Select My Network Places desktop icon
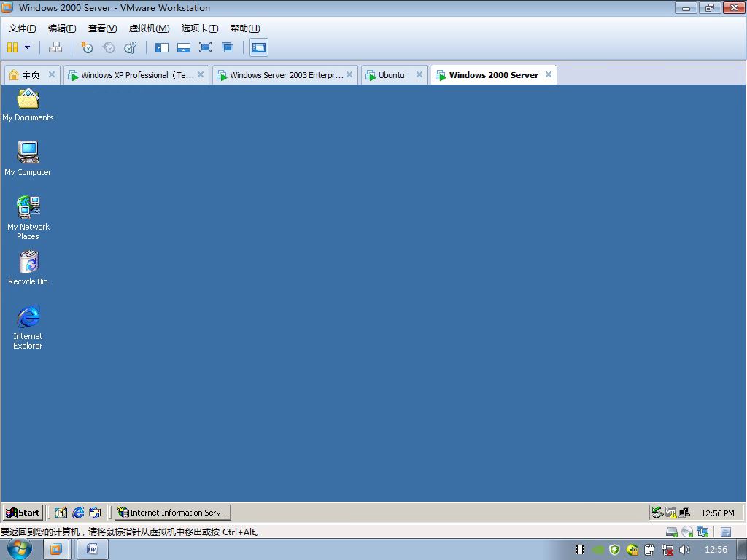Image resolution: width=747 pixels, height=560 pixels. [x=28, y=218]
